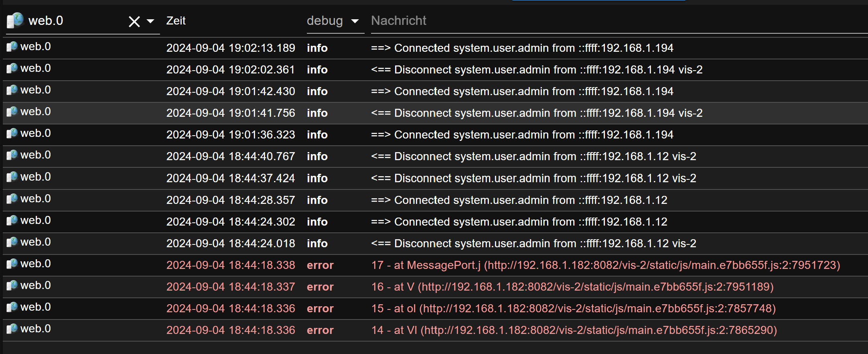Screen dimensions: 868x354
Task: Click web.0 icon on 19:01:36.323 row
Action: click(12, 134)
